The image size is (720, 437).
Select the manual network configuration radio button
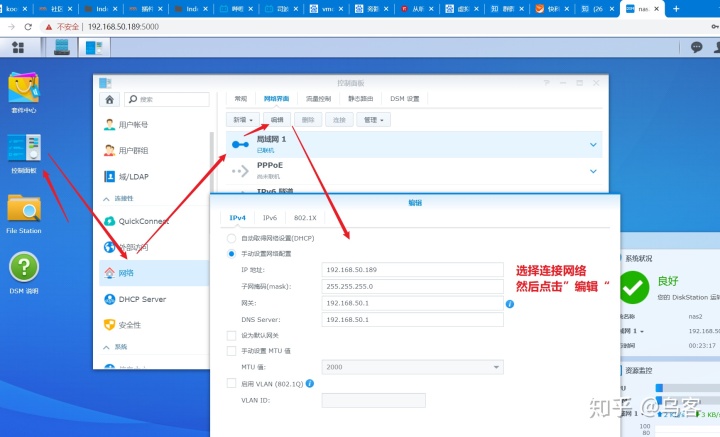[231, 253]
